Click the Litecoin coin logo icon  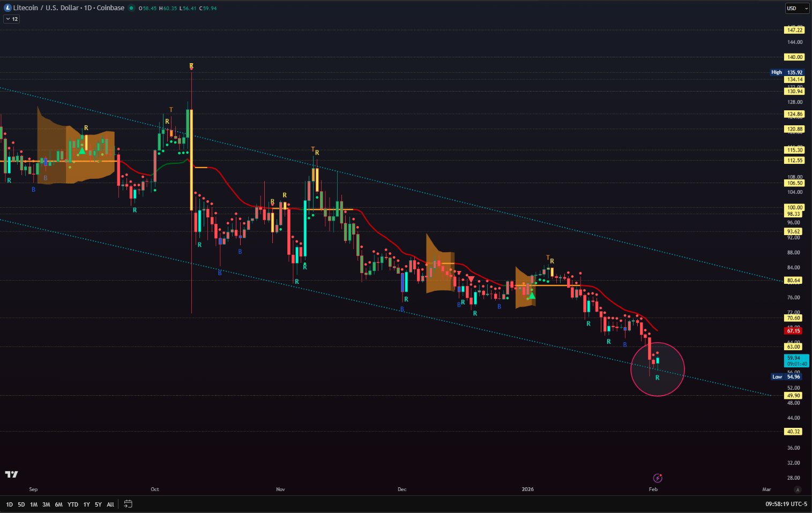click(8, 8)
